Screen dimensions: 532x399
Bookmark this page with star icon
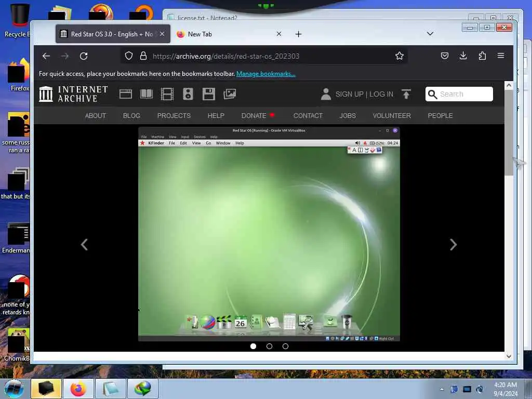coord(400,56)
